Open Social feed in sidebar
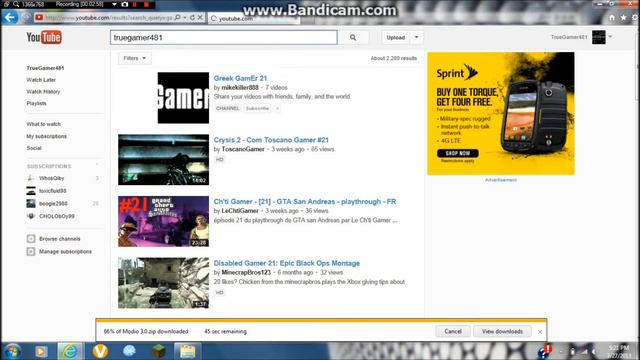This screenshot has width=640, height=360. click(x=34, y=148)
